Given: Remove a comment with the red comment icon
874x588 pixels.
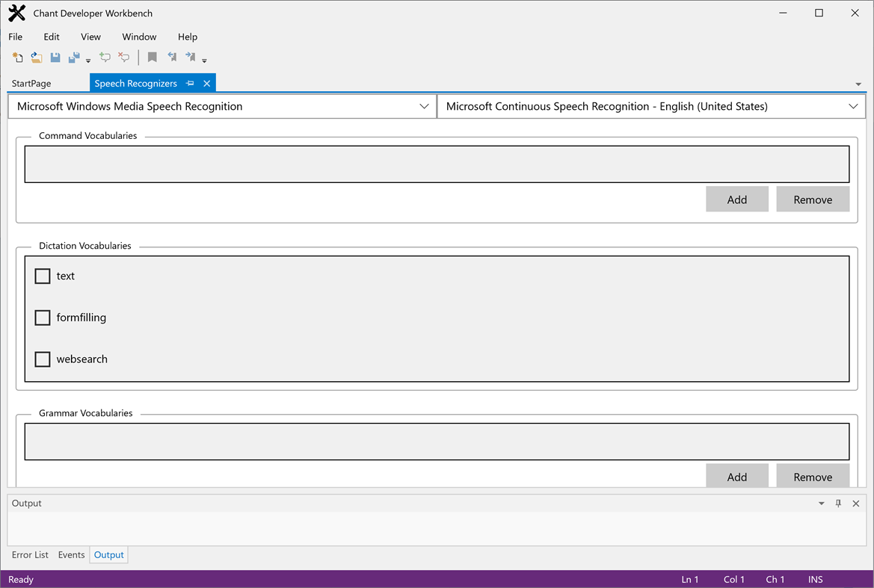Looking at the screenshot, I should pyautogui.click(x=123, y=57).
